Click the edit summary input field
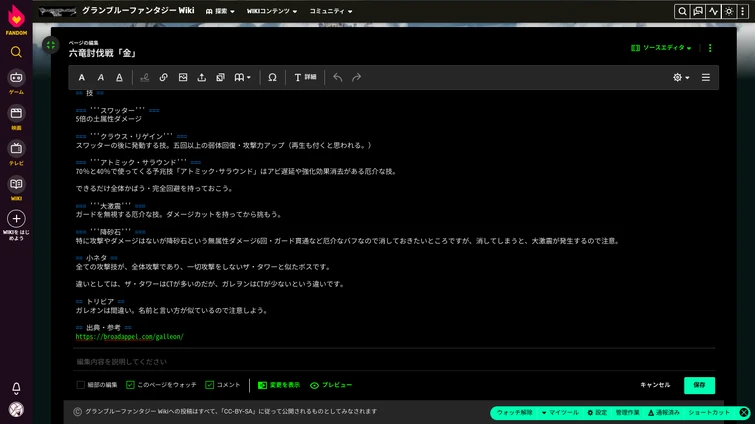755x424 pixels. (394, 361)
